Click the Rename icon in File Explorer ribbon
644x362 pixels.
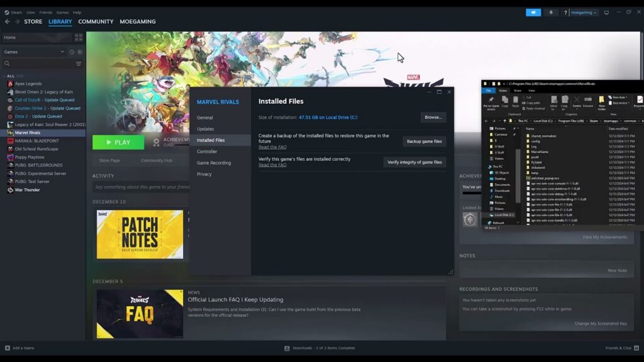pyautogui.click(x=588, y=101)
